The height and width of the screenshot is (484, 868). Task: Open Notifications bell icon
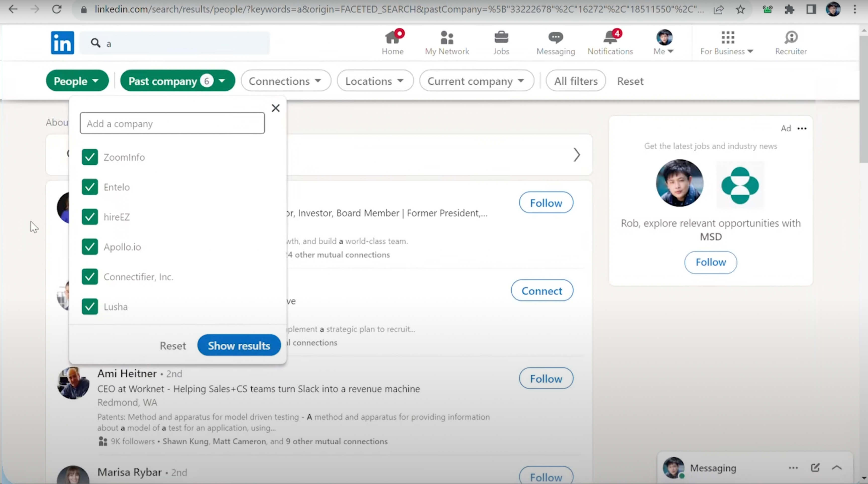[610, 38]
